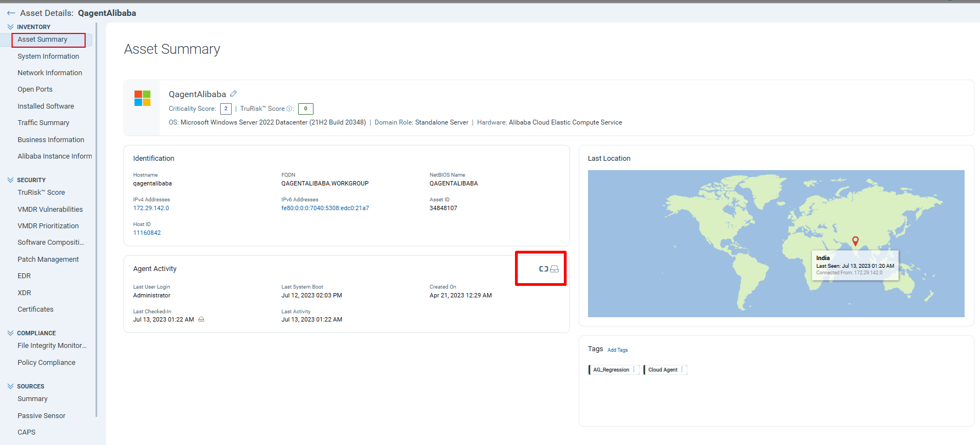Collapse the SOURCES section

click(x=10, y=386)
